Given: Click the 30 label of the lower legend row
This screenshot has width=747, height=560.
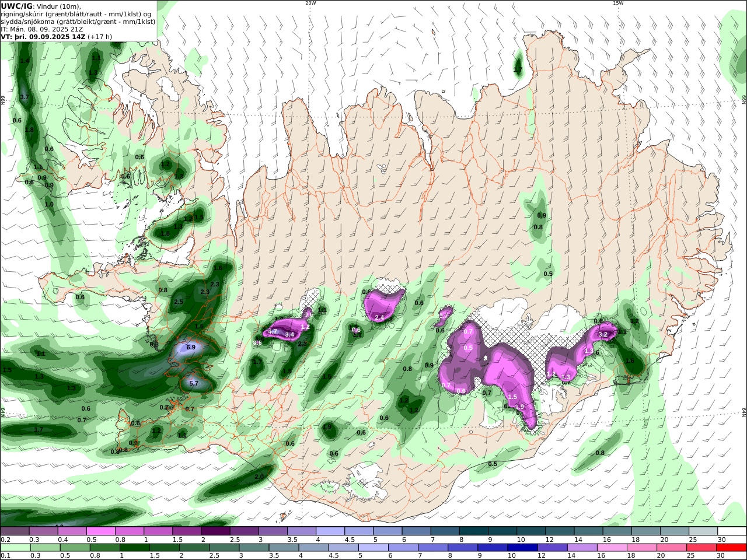Looking at the screenshot, I should coord(721,556).
